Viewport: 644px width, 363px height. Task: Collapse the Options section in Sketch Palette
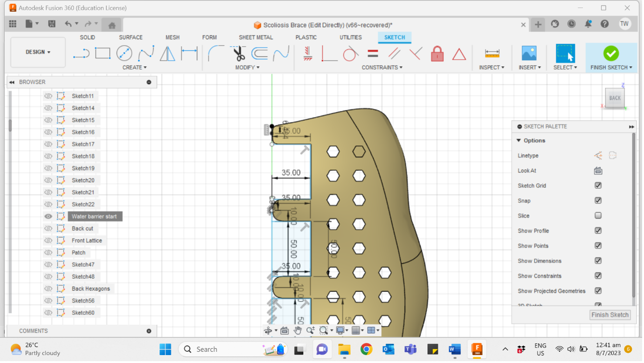(x=519, y=141)
